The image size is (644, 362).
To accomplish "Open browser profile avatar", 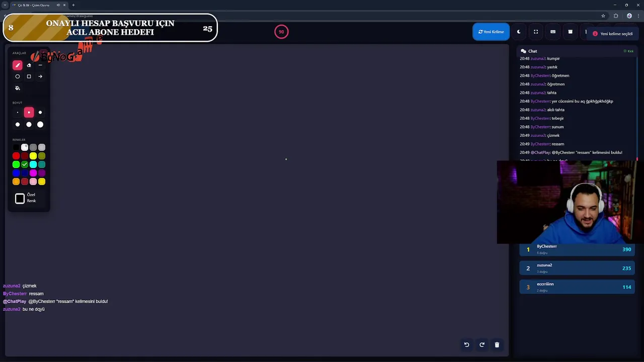I will 629,16.
